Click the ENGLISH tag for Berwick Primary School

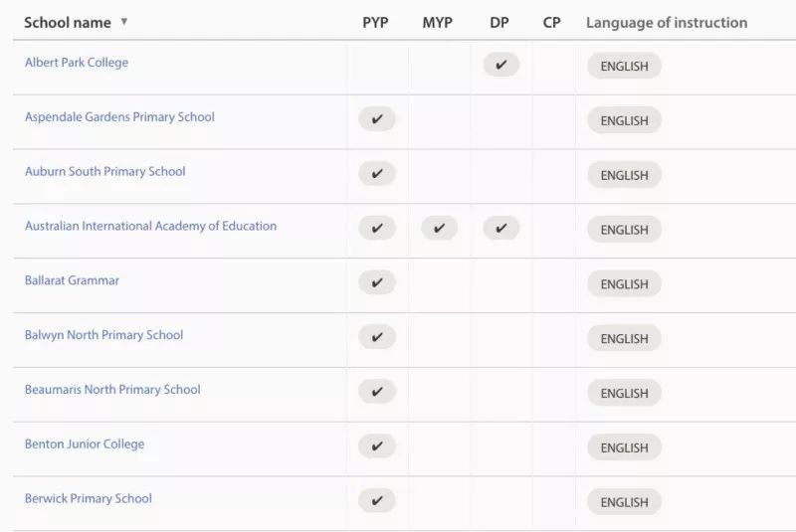(625, 502)
